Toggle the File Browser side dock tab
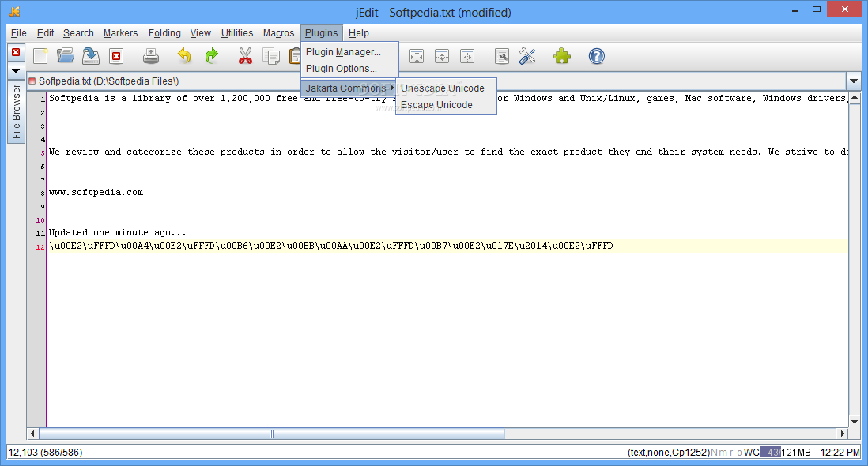 16,112
